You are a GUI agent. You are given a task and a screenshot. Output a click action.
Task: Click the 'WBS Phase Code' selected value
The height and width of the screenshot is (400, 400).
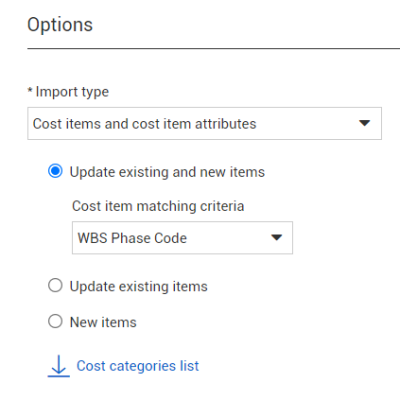point(132,238)
